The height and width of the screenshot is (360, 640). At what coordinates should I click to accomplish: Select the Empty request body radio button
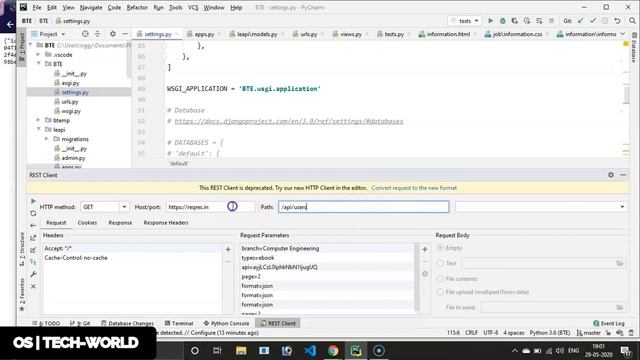point(440,248)
